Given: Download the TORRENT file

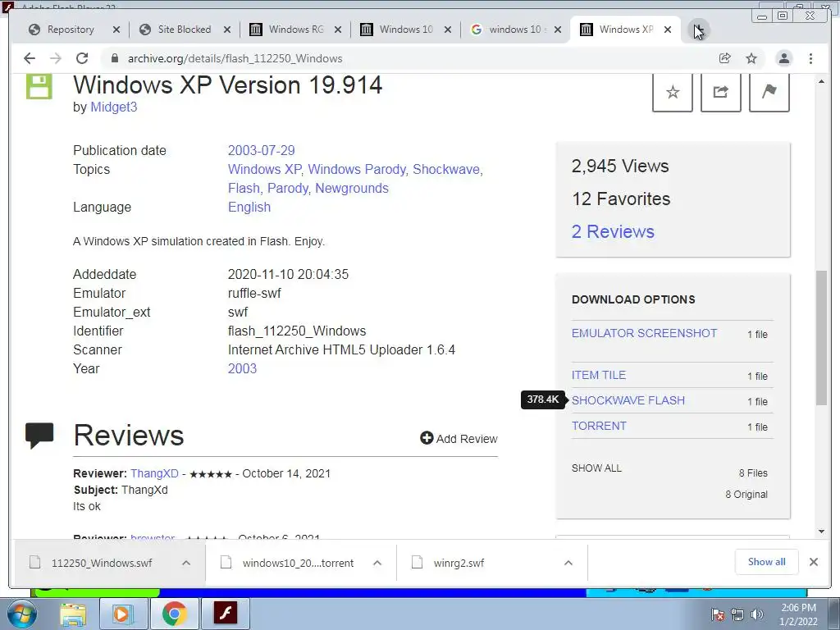Looking at the screenshot, I should click(x=599, y=426).
